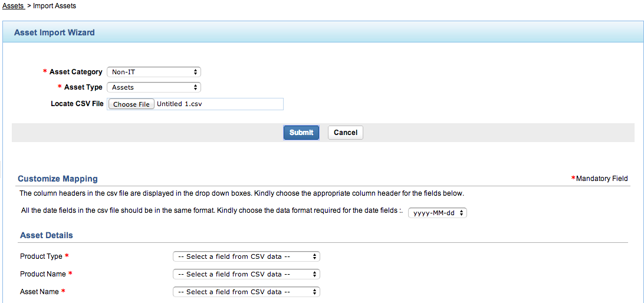Viewport: 644px width, 303px height.
Task: Open the yyyy-MM-dd date format dropdown
Action: [437, 213]
